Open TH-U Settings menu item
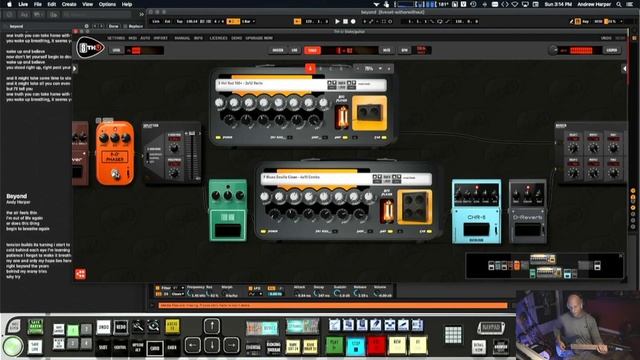This screenshot has height=360, width=640. pyautogui.click(x=116, y=38)
